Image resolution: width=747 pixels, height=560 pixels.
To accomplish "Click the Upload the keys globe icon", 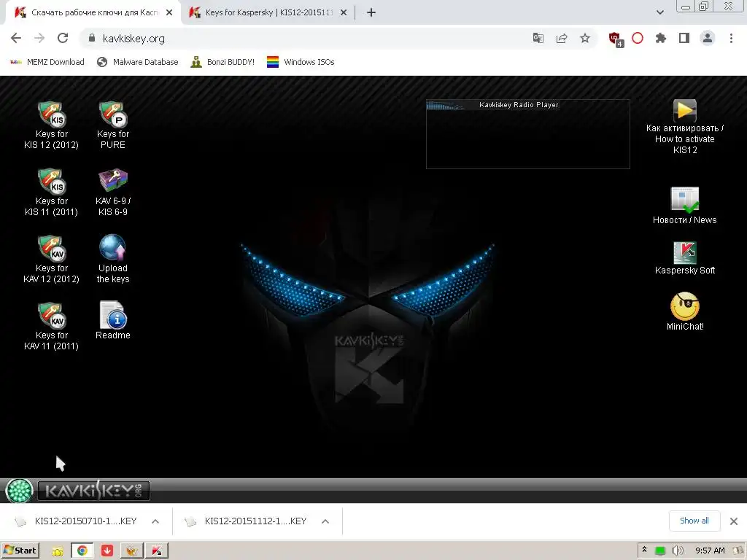I will point(112,248).
